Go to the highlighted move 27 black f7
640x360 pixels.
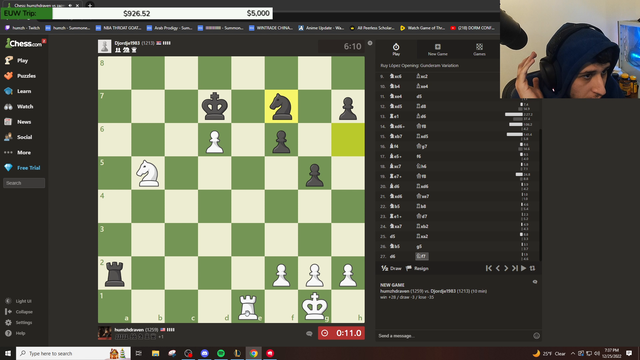click(x=422, y=256)
